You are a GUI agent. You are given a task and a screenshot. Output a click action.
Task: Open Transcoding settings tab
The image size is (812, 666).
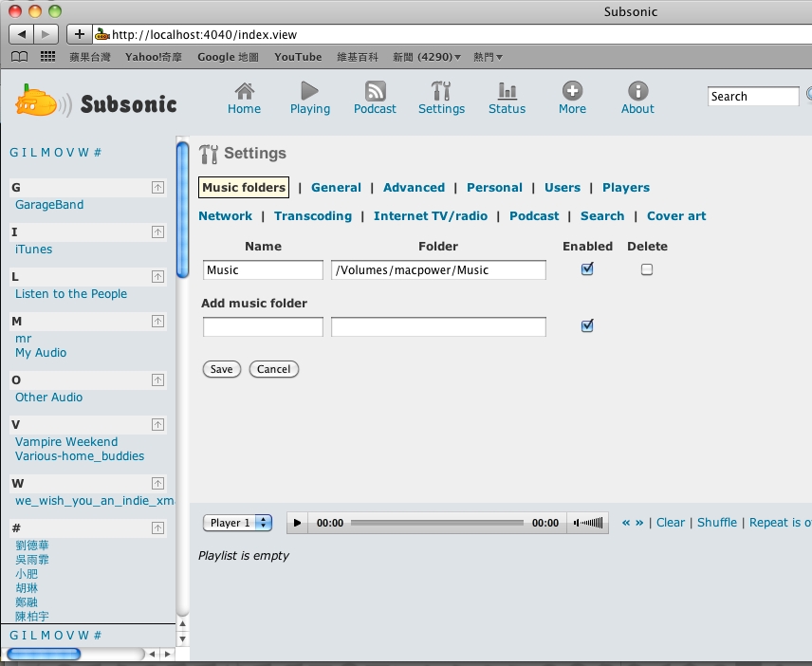pyautogui.click(x=313, y=216)
